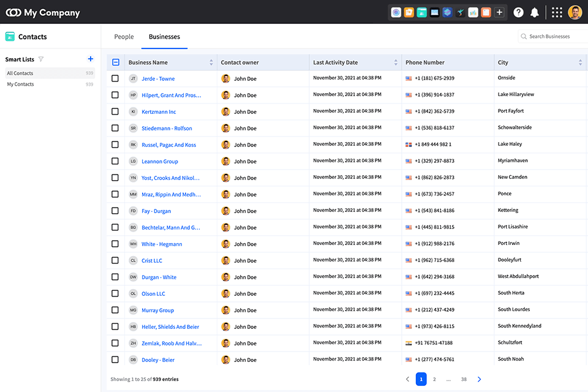The height and width of the screenshot is (392, 588).
Task: Sort by Last Activity Date column arrows
Action: tap(396, 62)
